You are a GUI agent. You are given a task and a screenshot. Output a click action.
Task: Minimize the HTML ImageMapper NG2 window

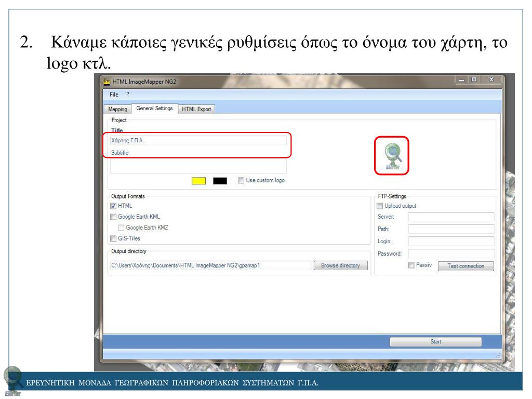(461, 80)
